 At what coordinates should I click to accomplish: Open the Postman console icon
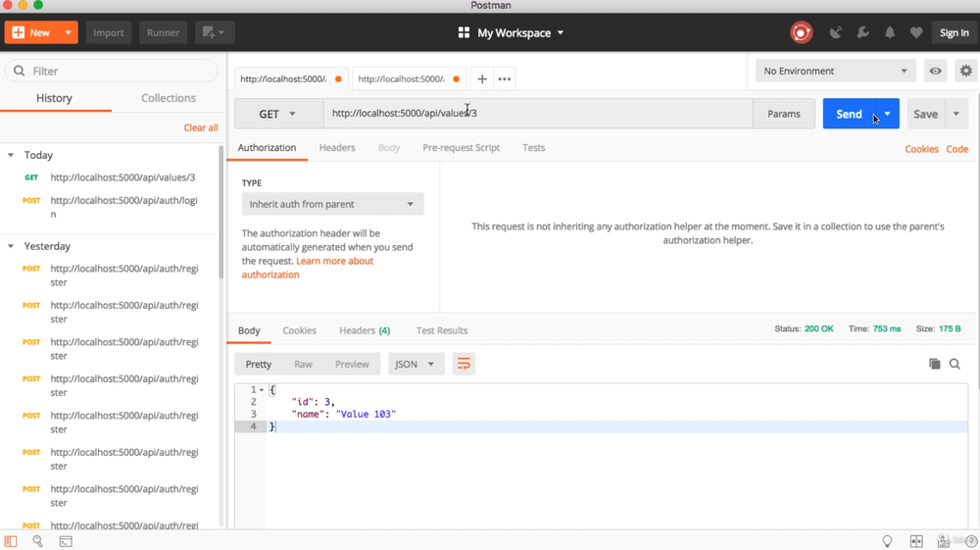(66, 541)
